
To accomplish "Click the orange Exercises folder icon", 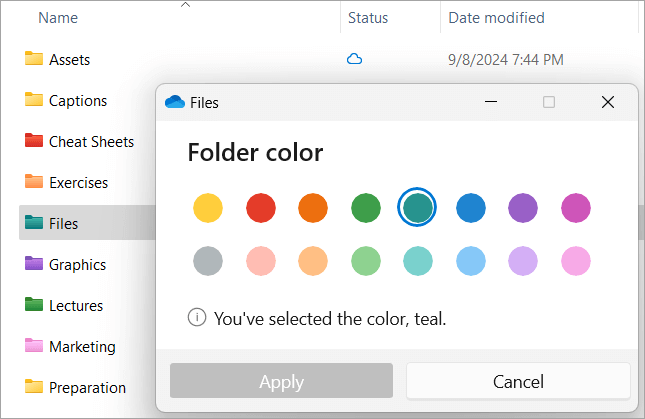I will (x=34, y=182).
